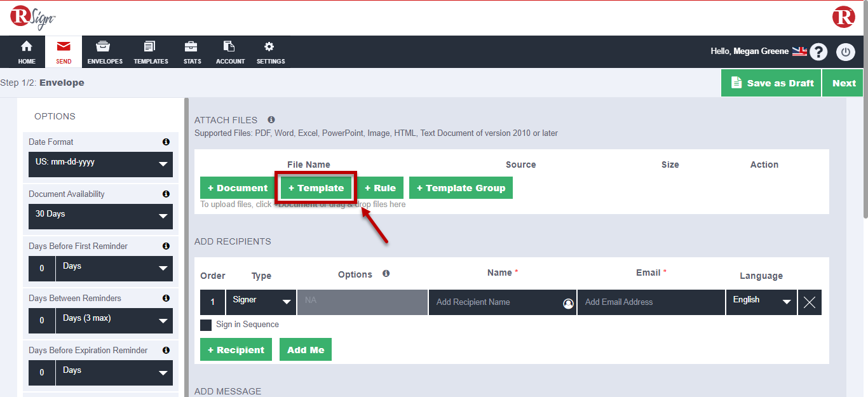Viewport: 868px width, 397px height.
Task: Click the contact picker icon in Name field
Action: [568, 304]
